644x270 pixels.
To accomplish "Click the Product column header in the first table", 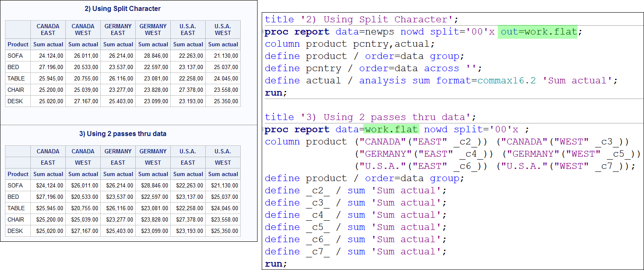I will tap(18, 44).
